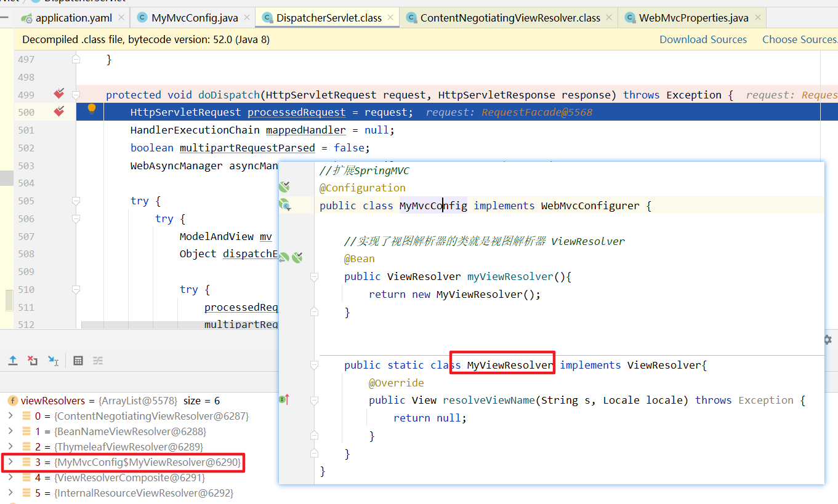Collapse the fold marker on line 506
Image resolution: width=838 pixels, height=504 pixels.
coord(76,218)
